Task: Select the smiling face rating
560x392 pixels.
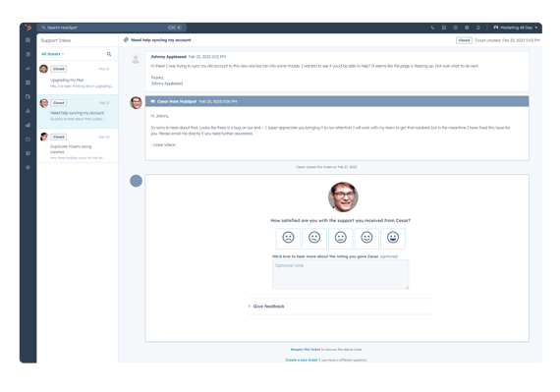Action: click(366, 238)
